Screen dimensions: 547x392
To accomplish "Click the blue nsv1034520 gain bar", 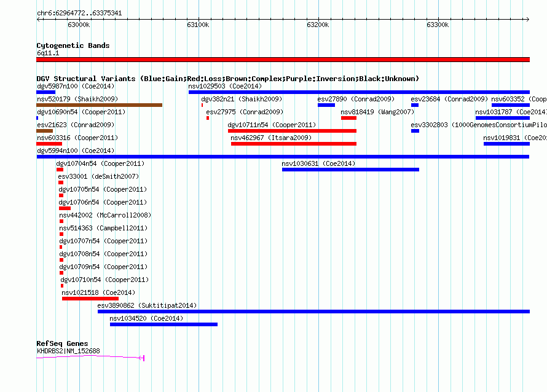I will click(x=163, y=324).
